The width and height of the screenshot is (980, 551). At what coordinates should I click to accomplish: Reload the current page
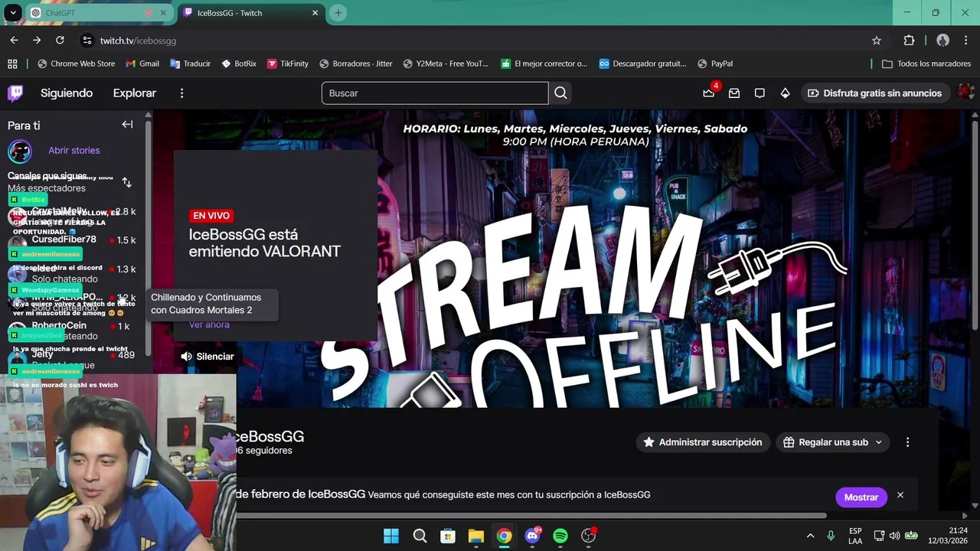(60, 41)
